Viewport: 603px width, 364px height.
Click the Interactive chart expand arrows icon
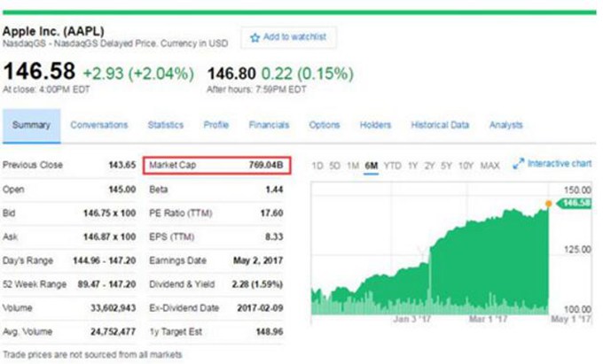coord(518,164)
